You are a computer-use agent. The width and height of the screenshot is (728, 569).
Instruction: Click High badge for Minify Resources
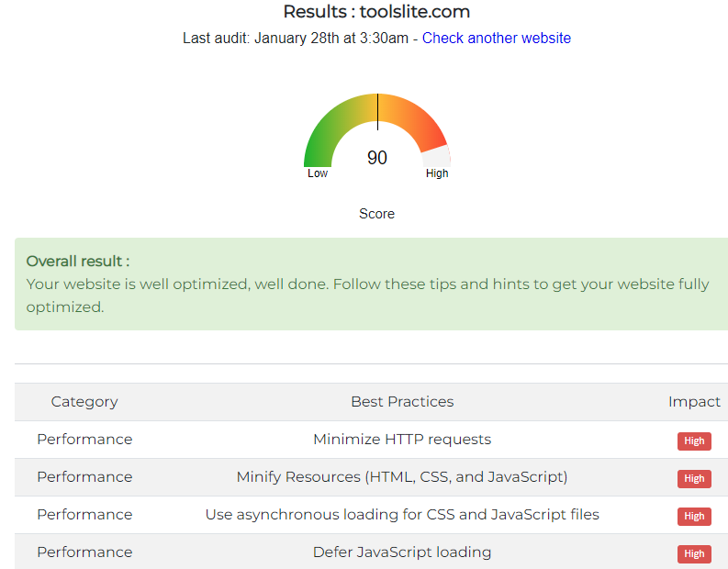click(x=694, y=478)
